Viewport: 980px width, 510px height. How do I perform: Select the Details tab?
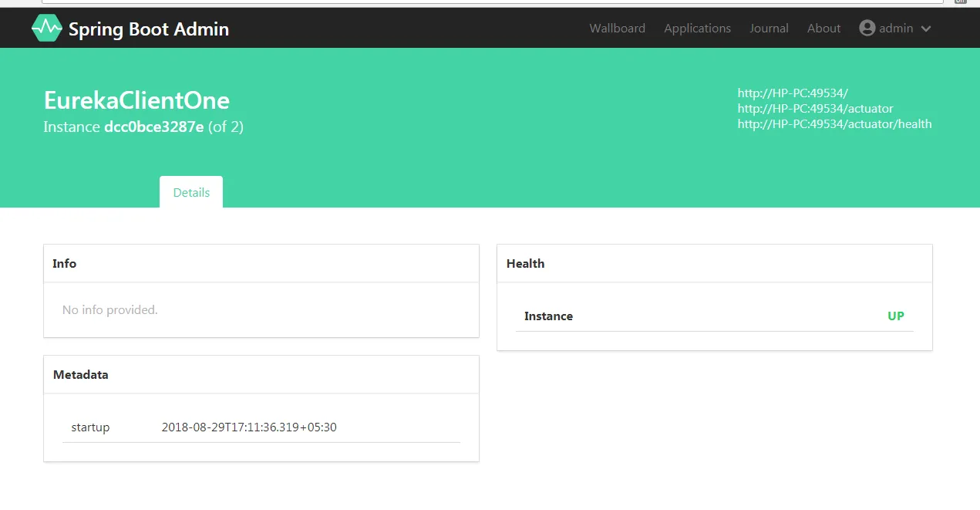tap(191, 192)
